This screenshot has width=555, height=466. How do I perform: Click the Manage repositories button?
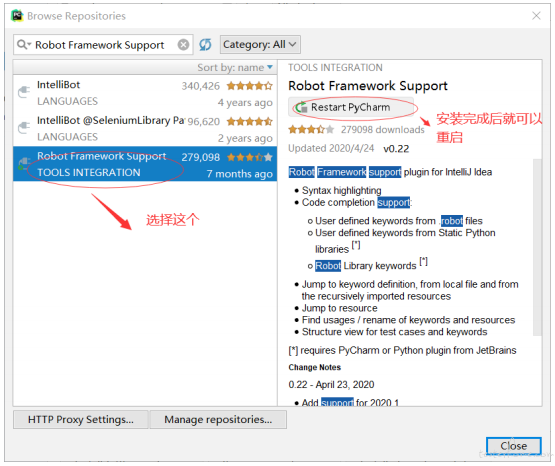pyautogui.click(x=218, y=419)
